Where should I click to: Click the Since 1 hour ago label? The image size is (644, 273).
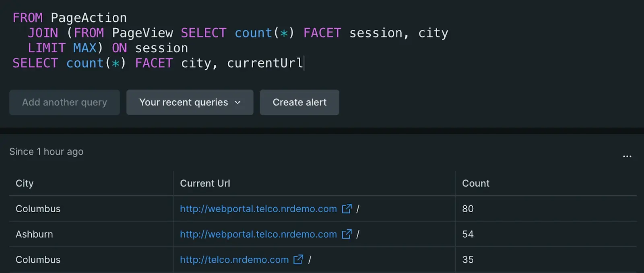[46, 152]
